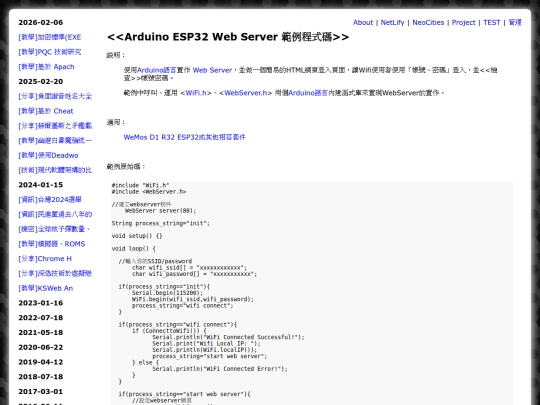
Task: Expand the 2017-03-01 date group
Action: click(41, 392)
